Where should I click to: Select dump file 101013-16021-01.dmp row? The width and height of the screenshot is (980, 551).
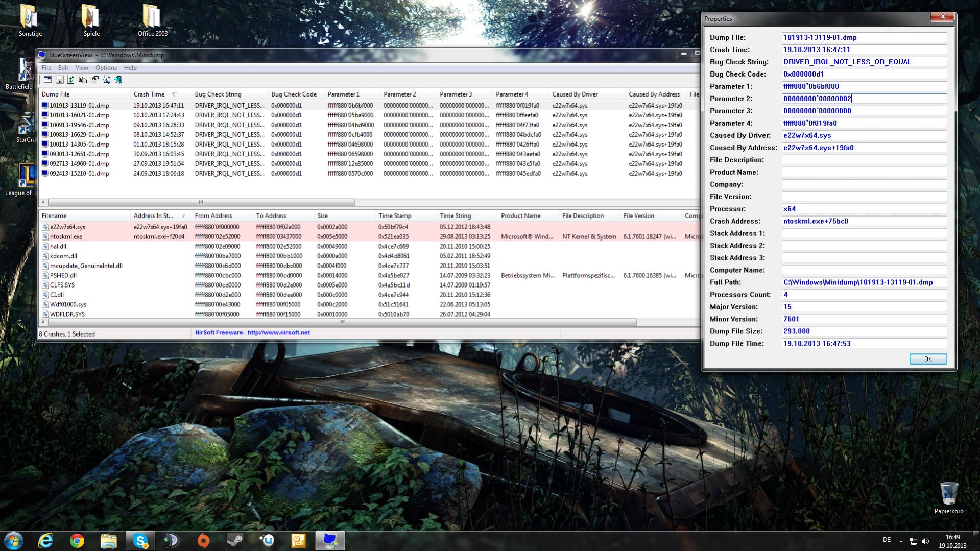tap(369, 115)
